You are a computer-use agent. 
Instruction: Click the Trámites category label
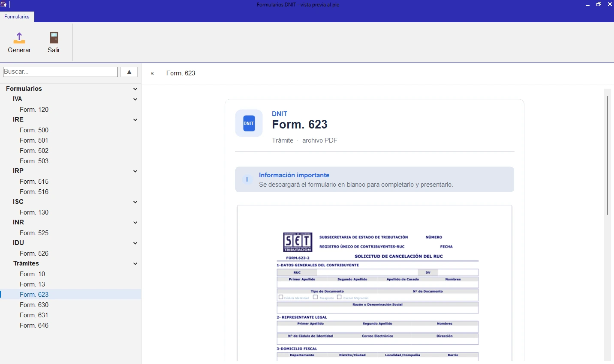coord(26,263)
